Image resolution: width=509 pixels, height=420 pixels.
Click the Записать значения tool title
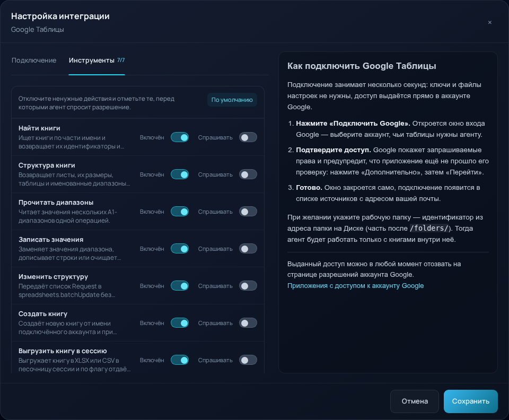pos(51,240)
